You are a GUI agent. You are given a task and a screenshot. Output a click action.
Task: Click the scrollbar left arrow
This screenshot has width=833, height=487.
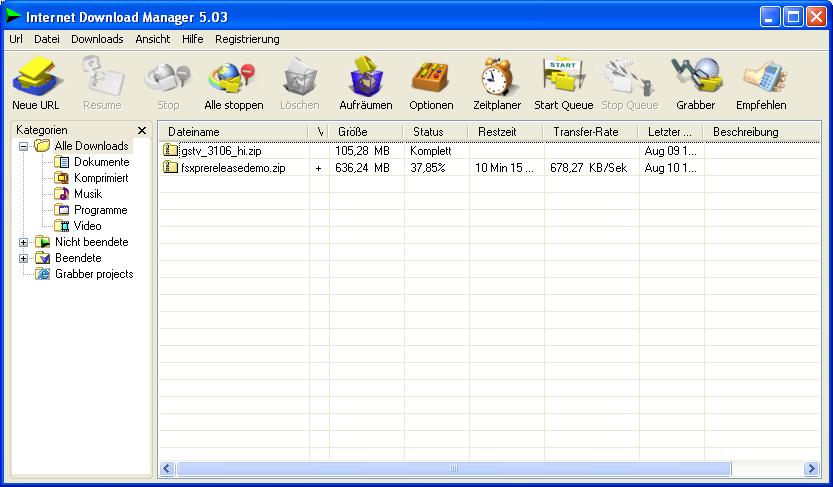pyautogui.click(x=167, y=468)
